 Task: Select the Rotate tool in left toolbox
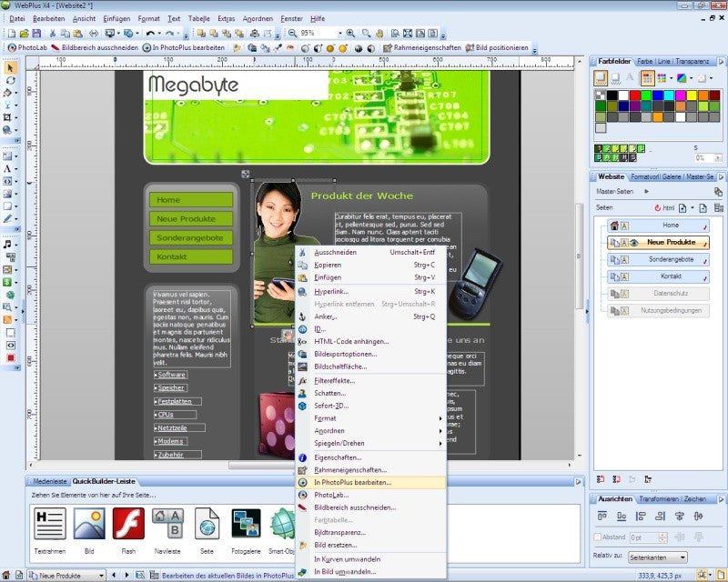(9, 80)
